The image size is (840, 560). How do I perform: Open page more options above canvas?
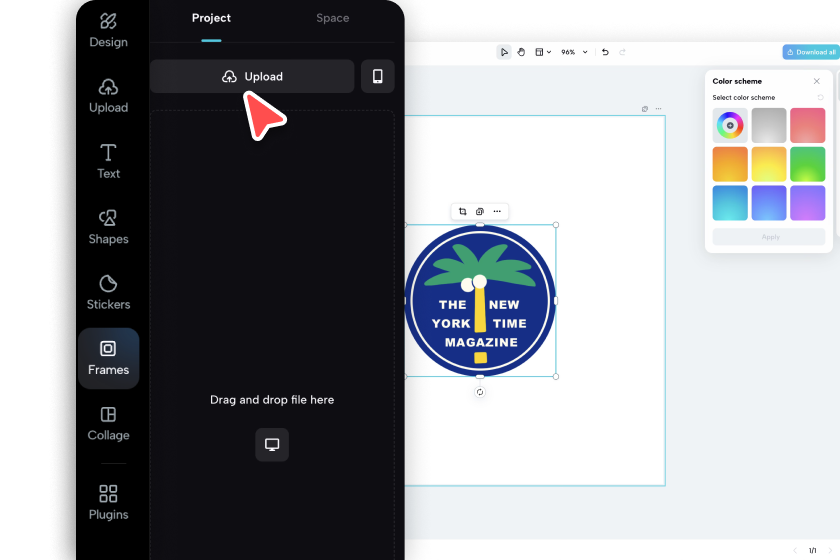click(658, 109)
